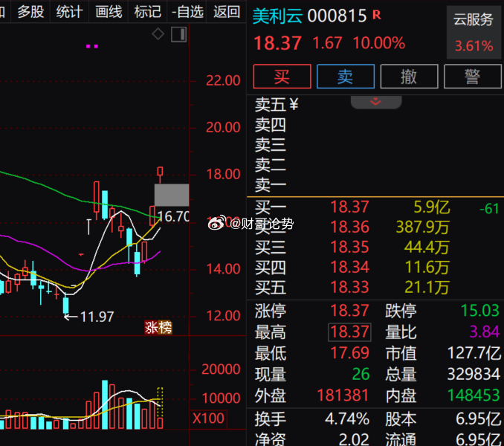The height and width of the screenshot is (446, 504).
Task: Select the 画线 draw line tool
Action: (x=109, y=12)
